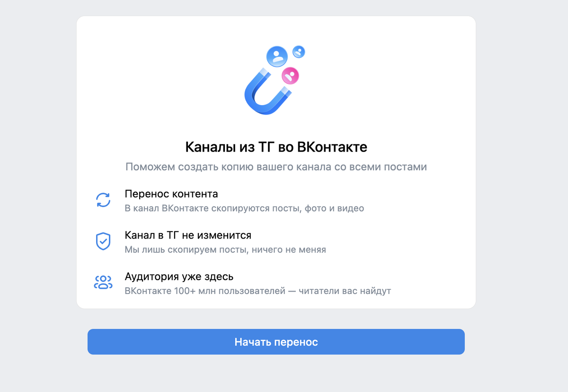Click the audience users icon
Screen dimensions: 568x392
(103, 283)
